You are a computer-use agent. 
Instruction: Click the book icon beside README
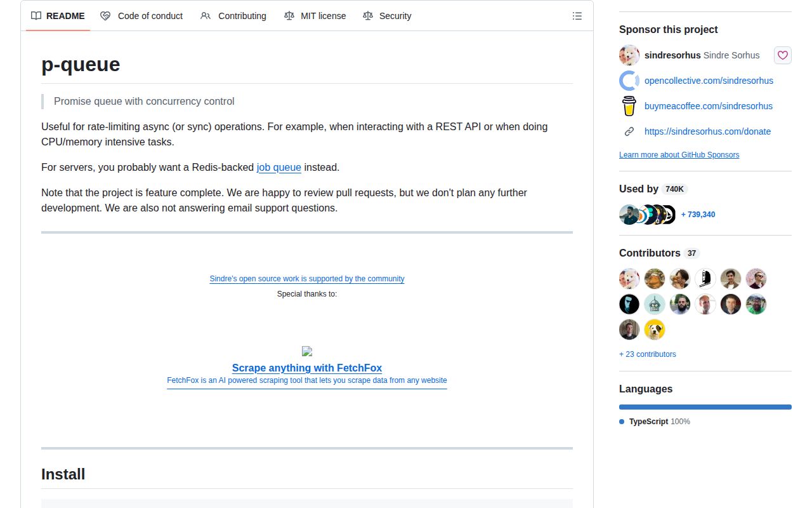[36, 16]
